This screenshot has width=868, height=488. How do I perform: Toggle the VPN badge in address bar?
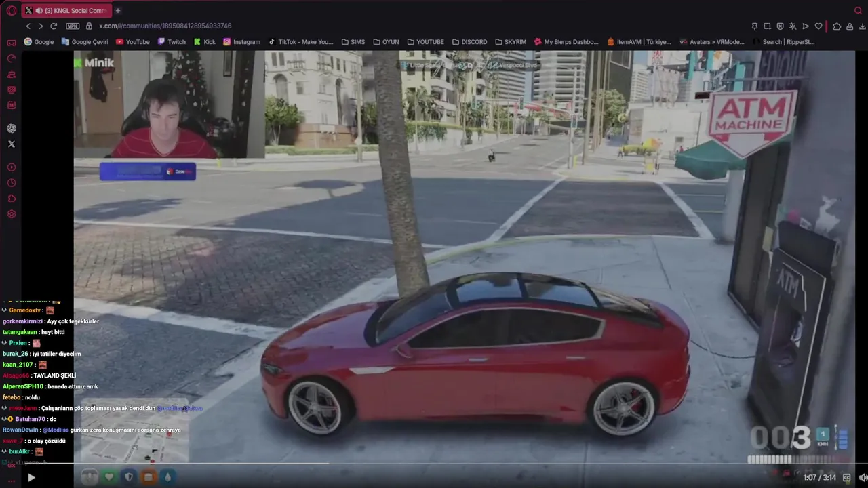click(73, 26)
